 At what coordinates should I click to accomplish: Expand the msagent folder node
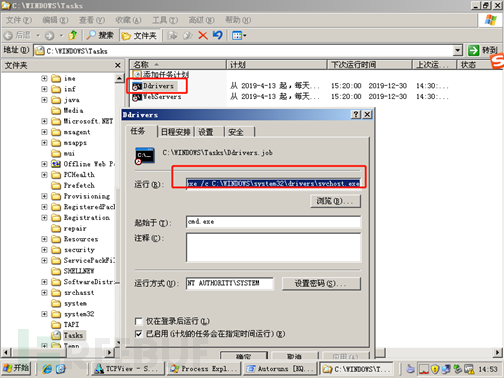(x=44, y=132)
